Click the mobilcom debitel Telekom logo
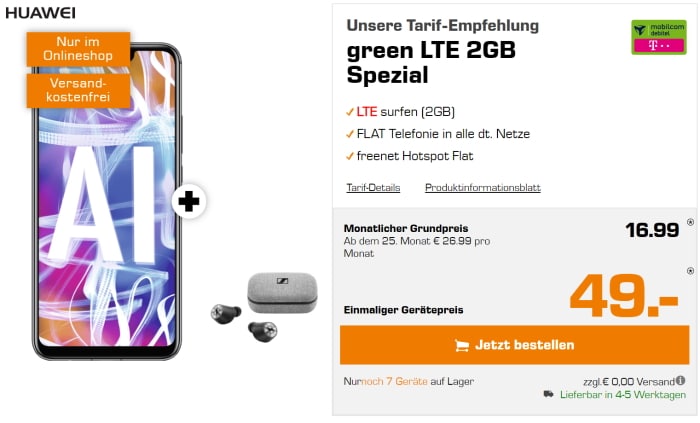 click(658, 37)
